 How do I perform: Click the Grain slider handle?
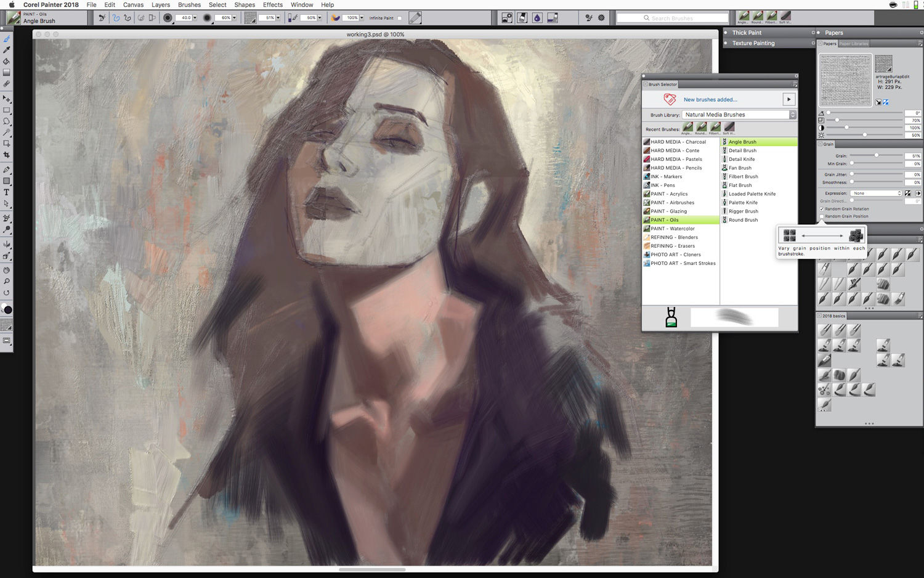876,155
